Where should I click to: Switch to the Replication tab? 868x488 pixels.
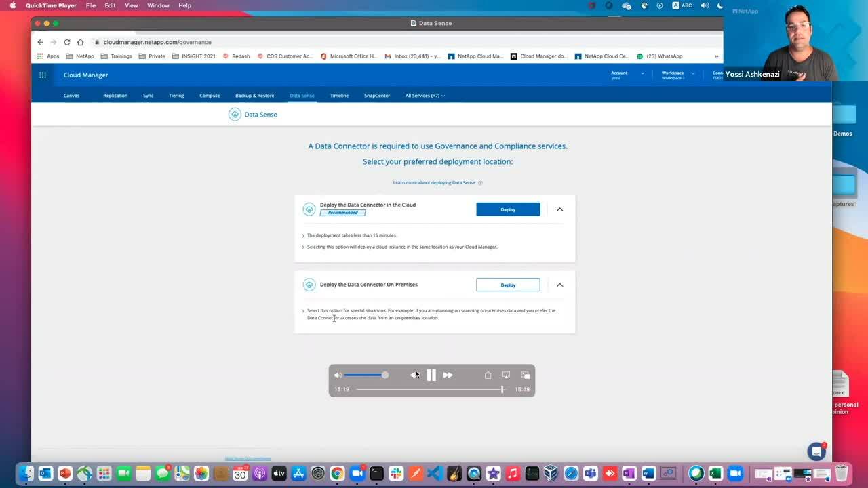[x=115, y=96]
